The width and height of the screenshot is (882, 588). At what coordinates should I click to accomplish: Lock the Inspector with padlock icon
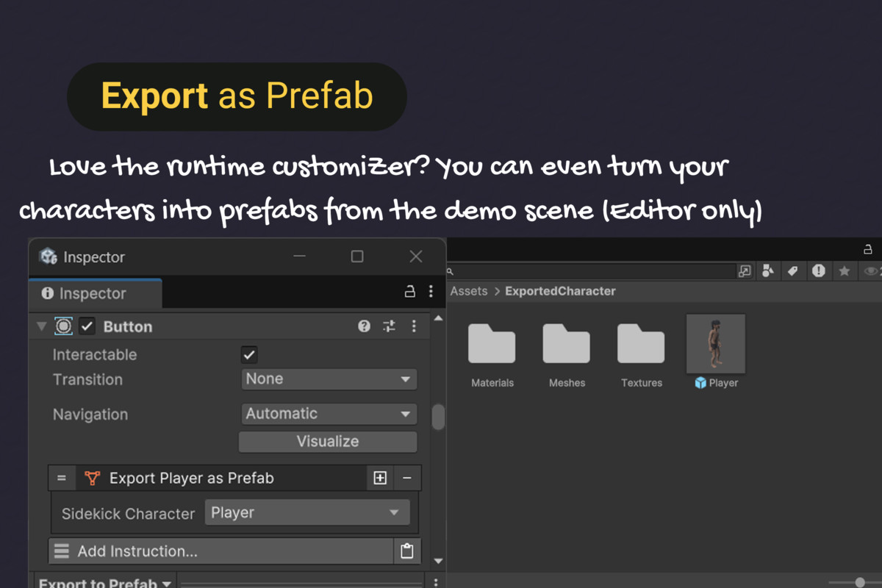409,291
